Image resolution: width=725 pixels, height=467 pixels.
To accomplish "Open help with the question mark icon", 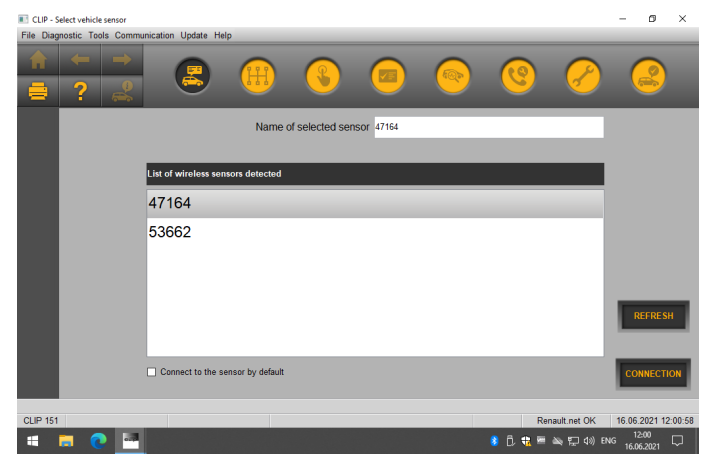I will 80,91.
